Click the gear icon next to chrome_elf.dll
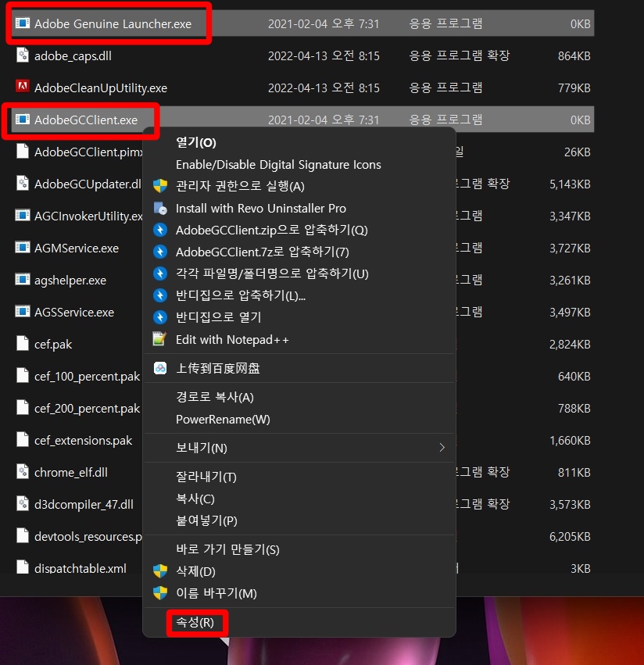The image size is (644, 665). coord(22,472)
